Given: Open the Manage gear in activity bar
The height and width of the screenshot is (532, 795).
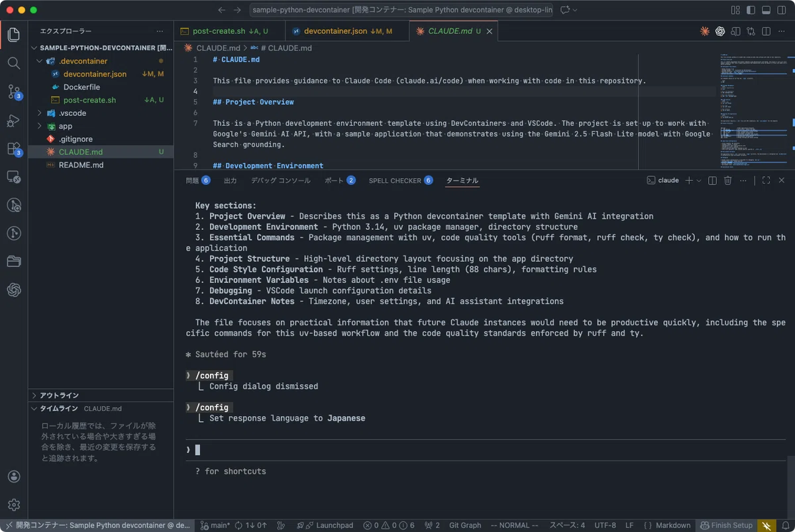Looking at the screenshot, I should point(14,505).
